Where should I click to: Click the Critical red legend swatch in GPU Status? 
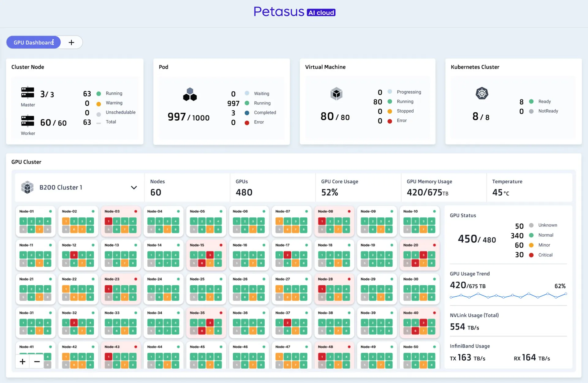pos(531,255)
